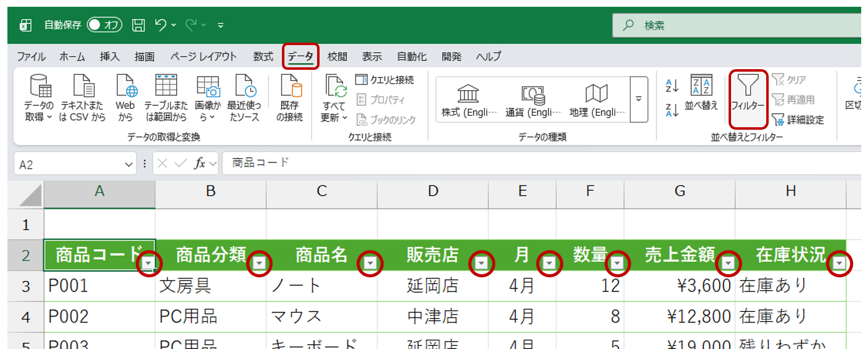The height and width of the screenshot is (349, 868).
Task: Select row header 3
Action: coord(25,286)
